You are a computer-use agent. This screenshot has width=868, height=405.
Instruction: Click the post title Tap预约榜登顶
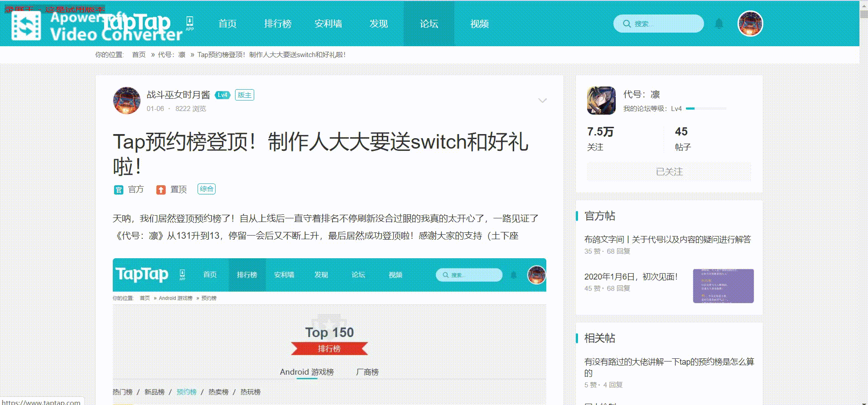point(321,154)
